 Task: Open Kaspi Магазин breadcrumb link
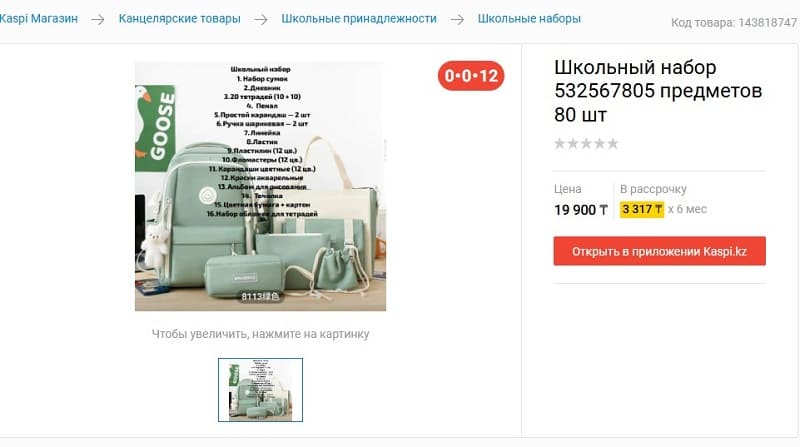pos(39,19)
